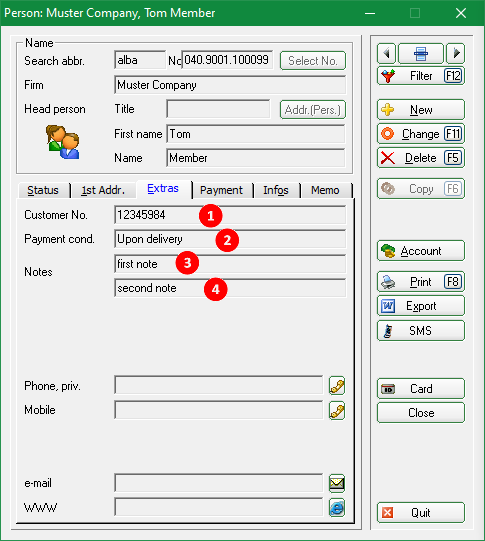485x541 pixels.
Task: Open the Status tab
Action: (43, 190)
